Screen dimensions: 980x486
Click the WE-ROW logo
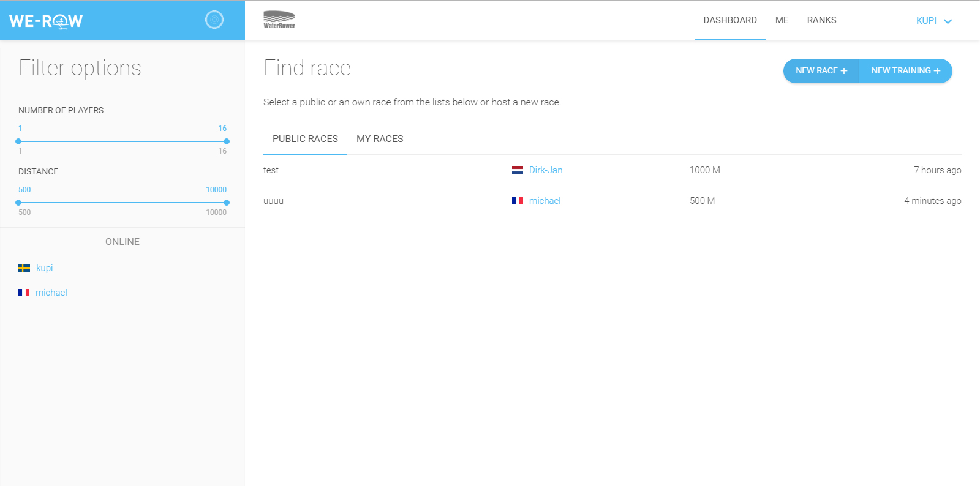[46, 21]
